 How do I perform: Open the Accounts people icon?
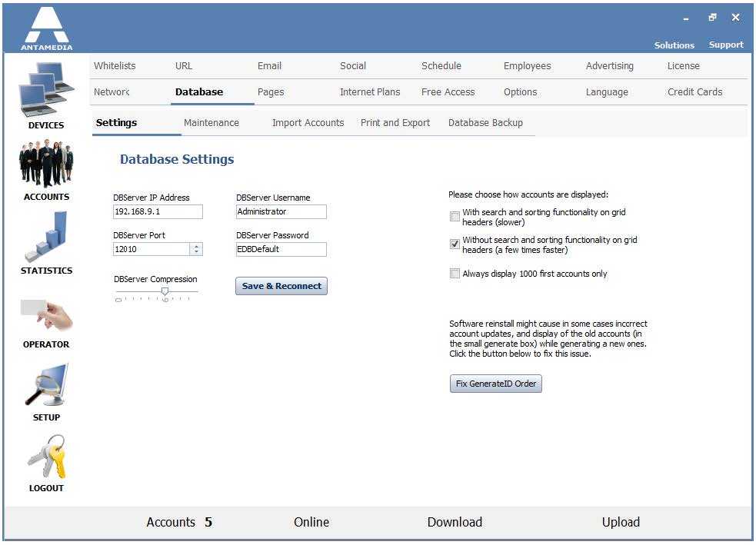pos(46,164)
